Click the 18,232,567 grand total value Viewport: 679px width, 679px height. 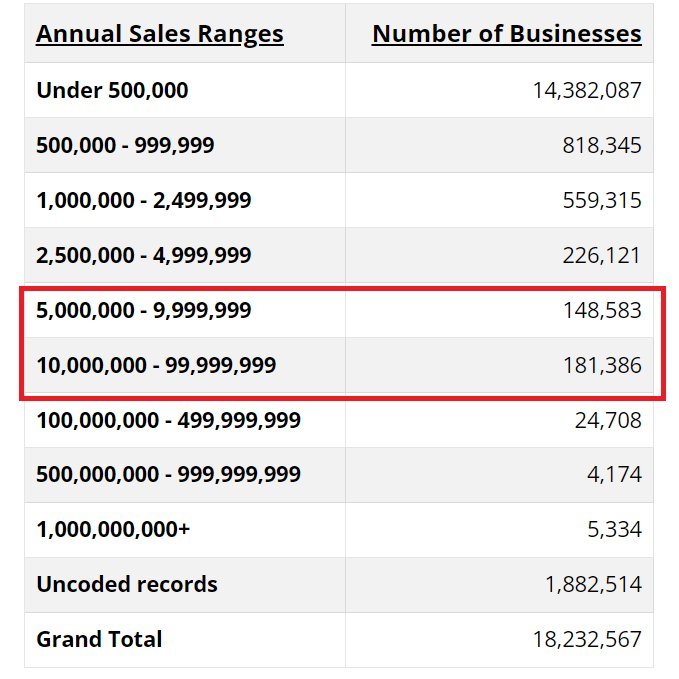587,639
